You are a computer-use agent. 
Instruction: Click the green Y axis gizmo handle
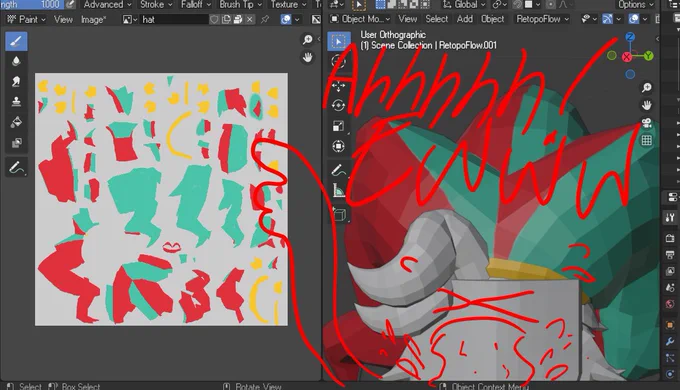pyautogui.click(x=648, y=56)
